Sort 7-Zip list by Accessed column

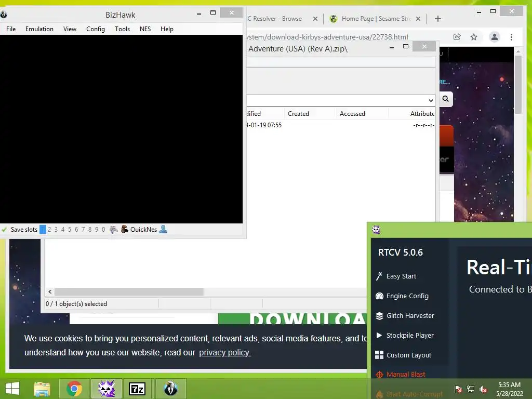pyautogui.click(x=352, y=114)
